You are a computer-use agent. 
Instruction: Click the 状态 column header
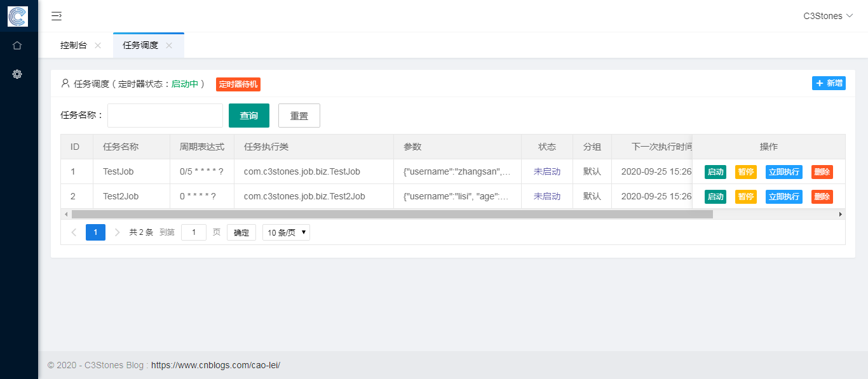547,147
